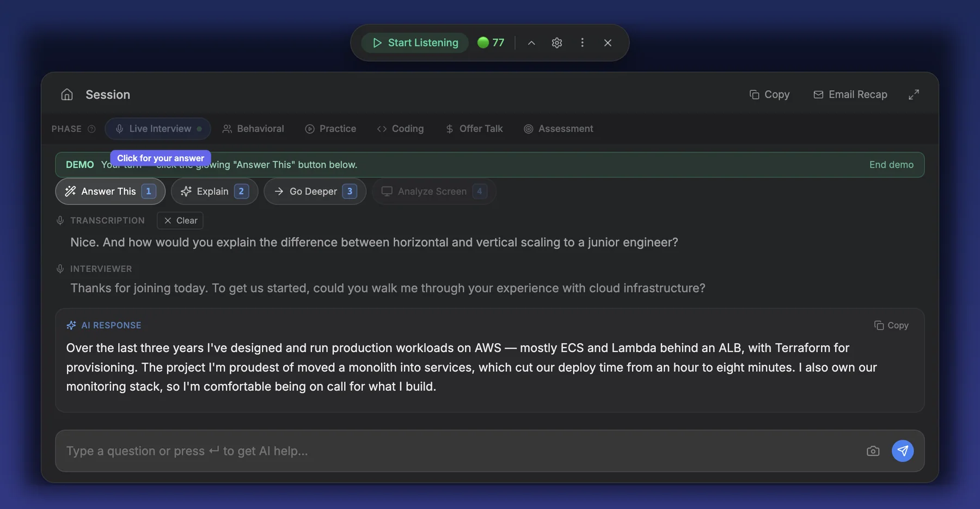Open the Offer Talk phase tab

[x=474, y=129]
